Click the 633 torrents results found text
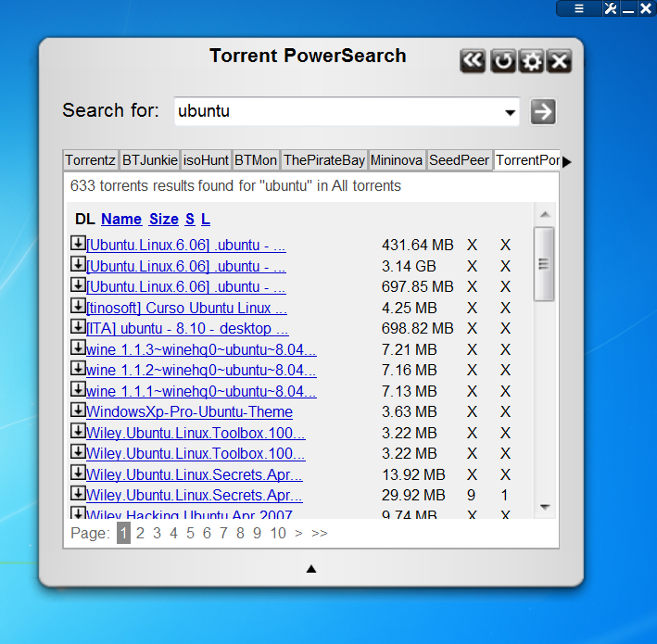Screen dimensions: 657x644 click(235, 186)
